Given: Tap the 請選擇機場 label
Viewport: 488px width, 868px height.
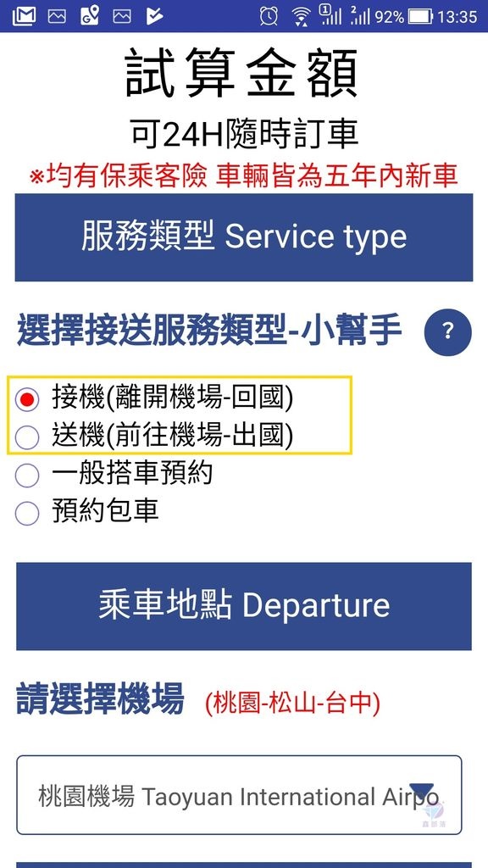Looking at the screenshot, I should point(100,698).
